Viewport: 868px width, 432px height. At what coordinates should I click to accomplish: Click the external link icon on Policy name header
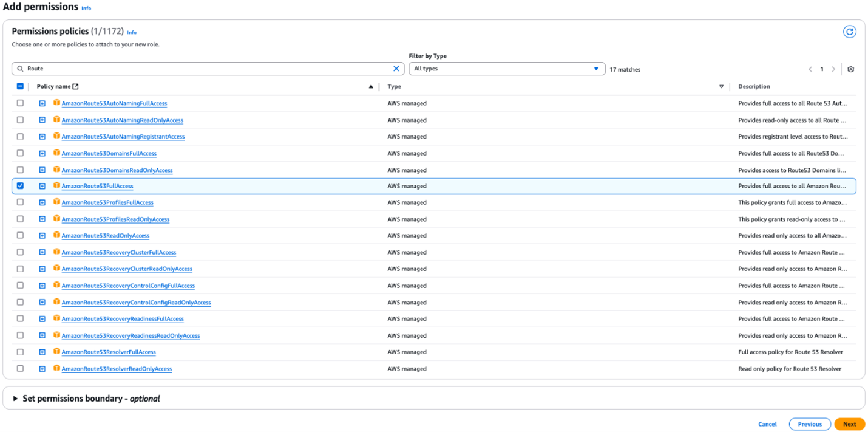75,86
